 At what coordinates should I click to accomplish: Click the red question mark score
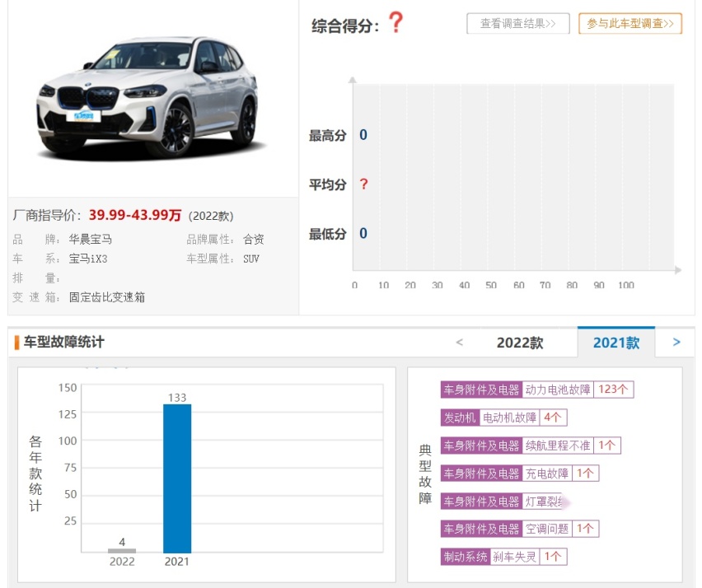[x=395, y=22]
